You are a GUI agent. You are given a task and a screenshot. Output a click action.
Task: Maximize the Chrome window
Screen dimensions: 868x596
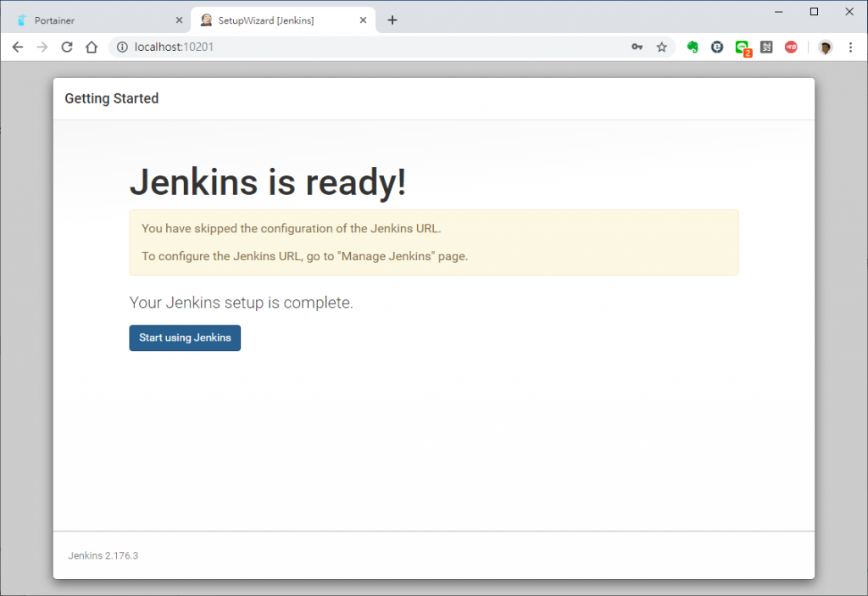click(814, 12)
